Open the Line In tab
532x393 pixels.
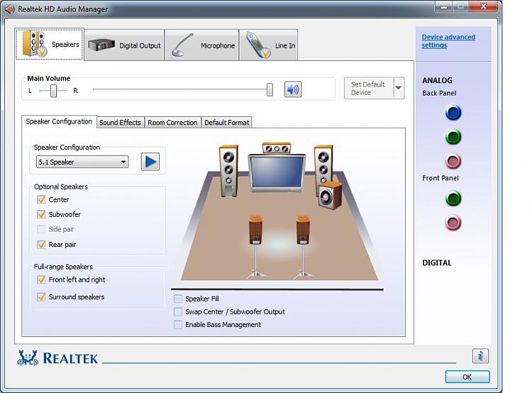(269, 45)
